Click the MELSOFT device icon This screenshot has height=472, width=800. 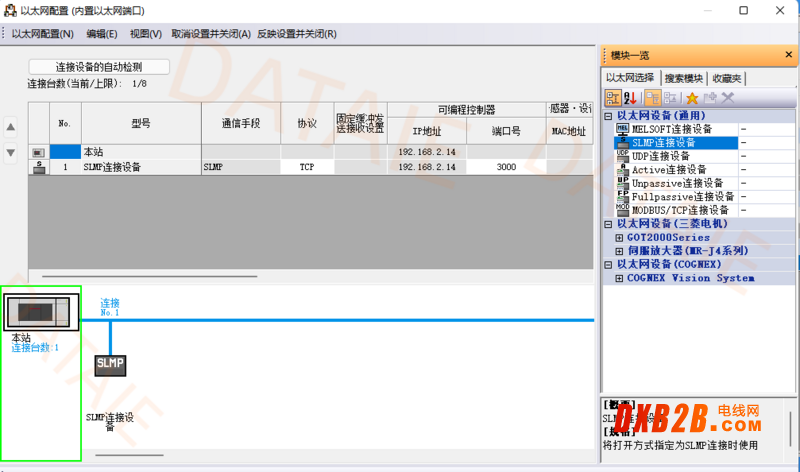coord(622,130)
